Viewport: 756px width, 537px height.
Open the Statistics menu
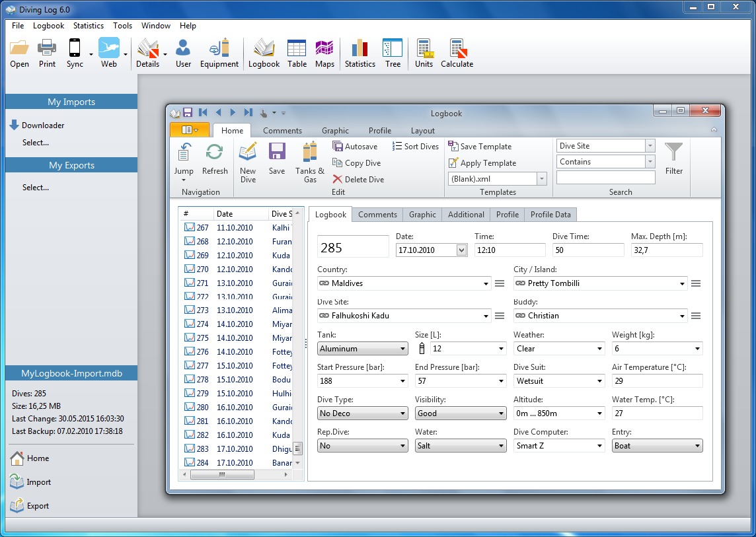pyautogui.click(x=89, y=26)
